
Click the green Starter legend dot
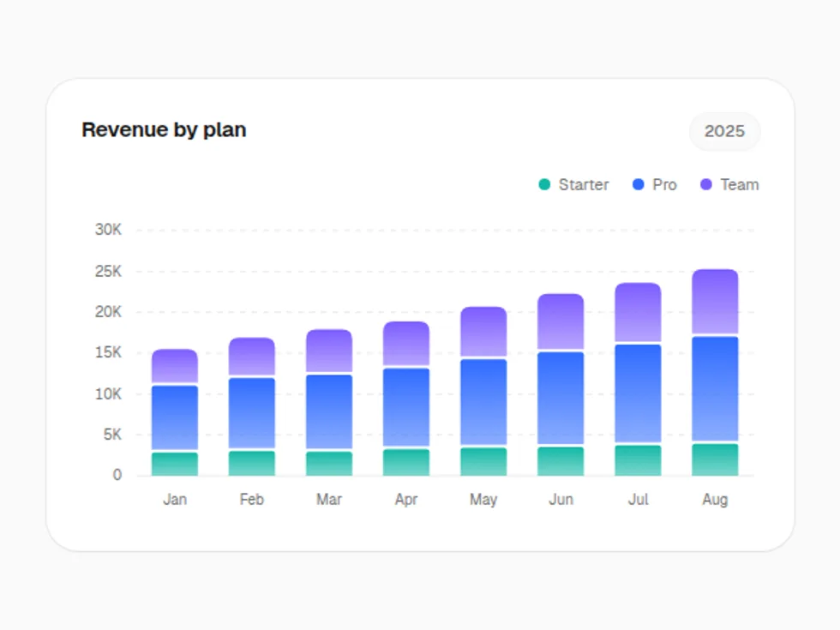click(544, 184)
